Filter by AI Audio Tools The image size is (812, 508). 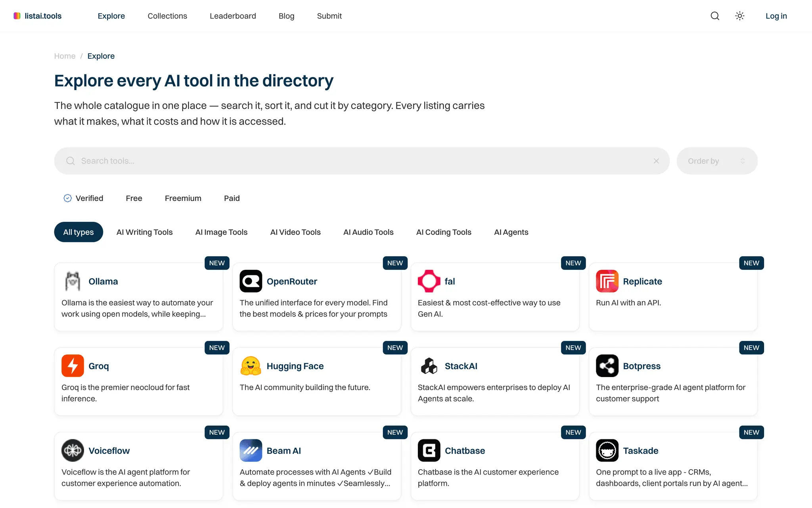tap(368, 232)
